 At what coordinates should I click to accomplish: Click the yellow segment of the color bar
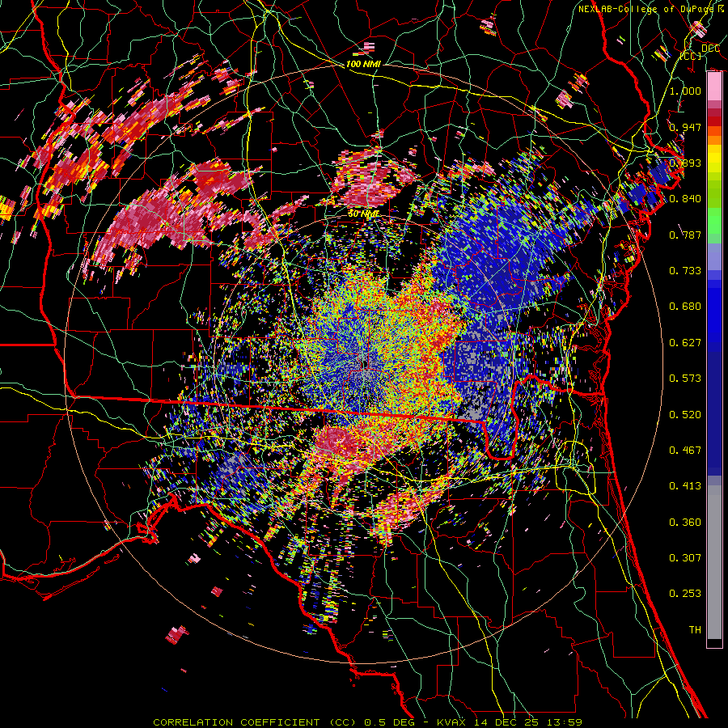[x=714, y=160]
